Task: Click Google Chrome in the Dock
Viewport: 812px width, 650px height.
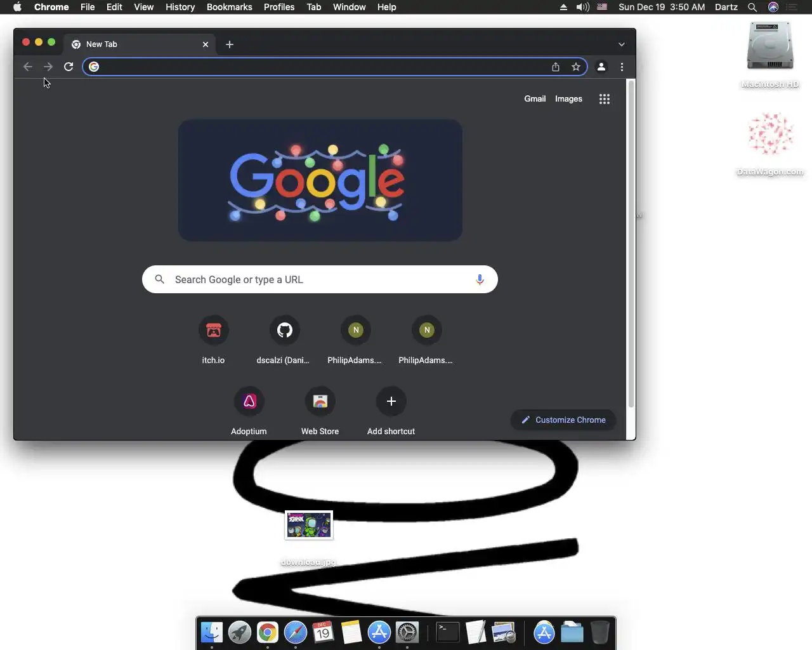Action: (x=268, y=632)
